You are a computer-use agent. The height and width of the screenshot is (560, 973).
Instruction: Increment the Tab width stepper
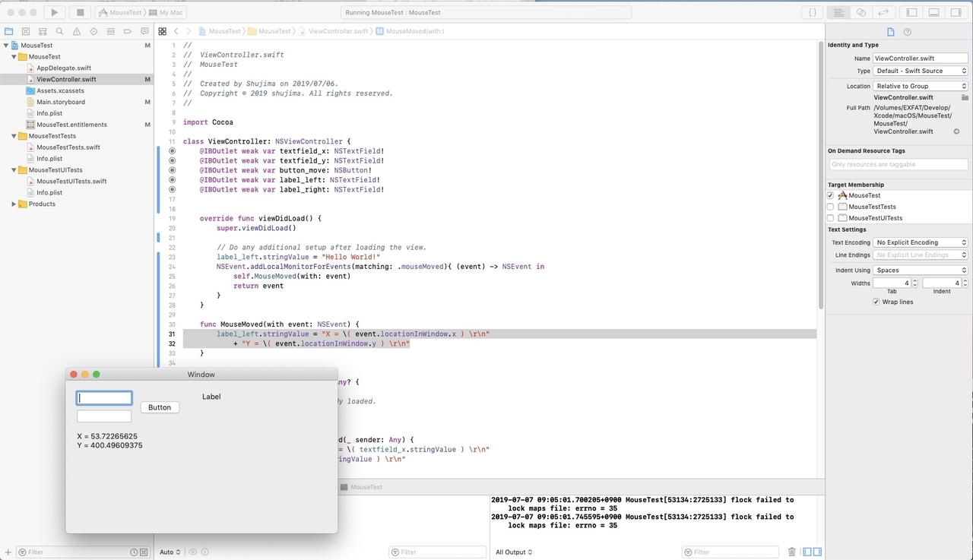pos(914,280)
